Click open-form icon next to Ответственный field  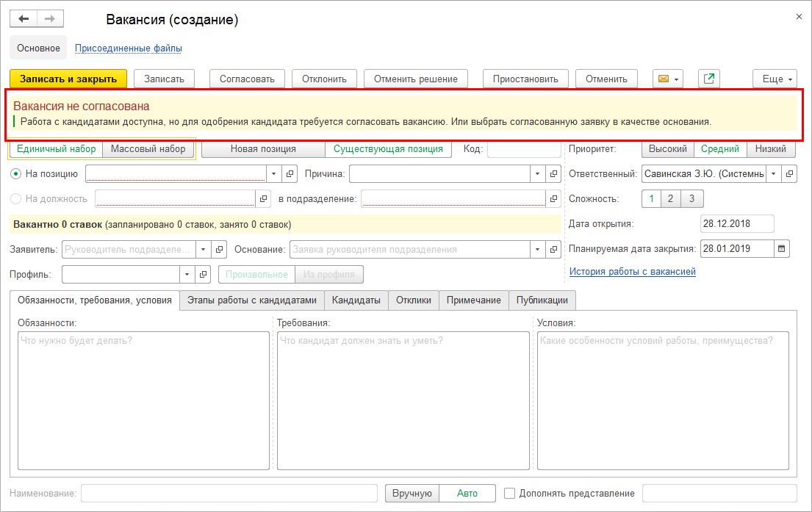click(x=790, y=174)
